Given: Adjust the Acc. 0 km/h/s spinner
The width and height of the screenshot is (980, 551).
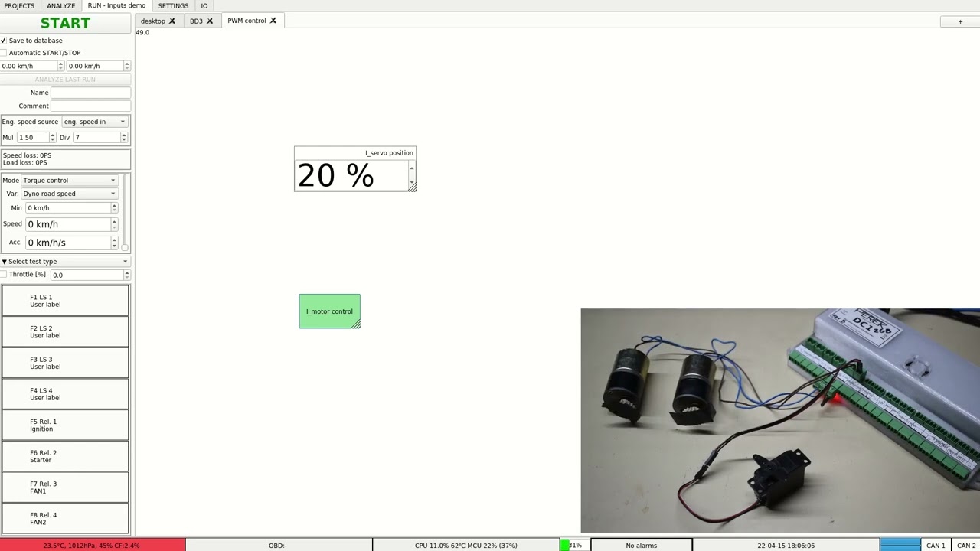Looking at the screenshot, I should 114,243.
